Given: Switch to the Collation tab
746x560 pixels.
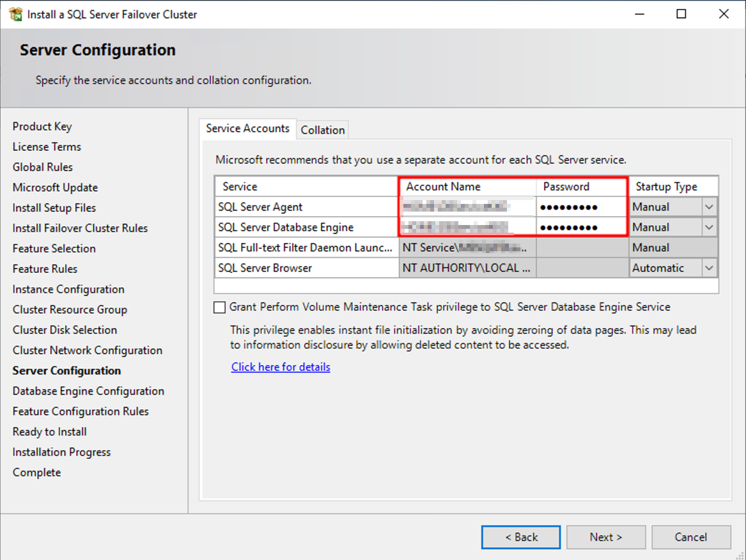Looking at the screenshot, I should pyautogui.click(x=323, y=130).
